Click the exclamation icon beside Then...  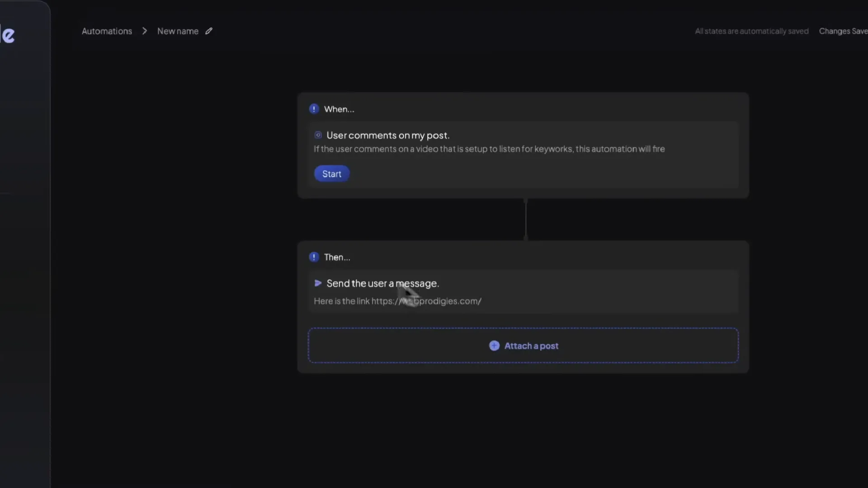[314, 257]
